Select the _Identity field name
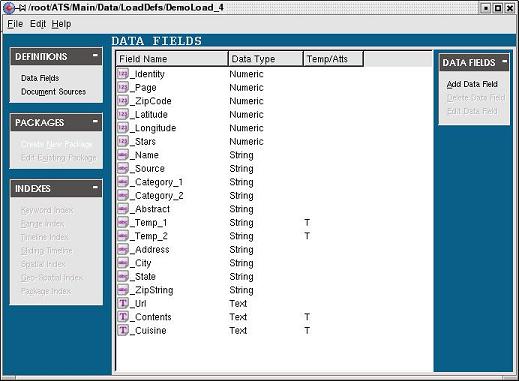The height and width of the screenshot is (381, 519). point(147,74)
